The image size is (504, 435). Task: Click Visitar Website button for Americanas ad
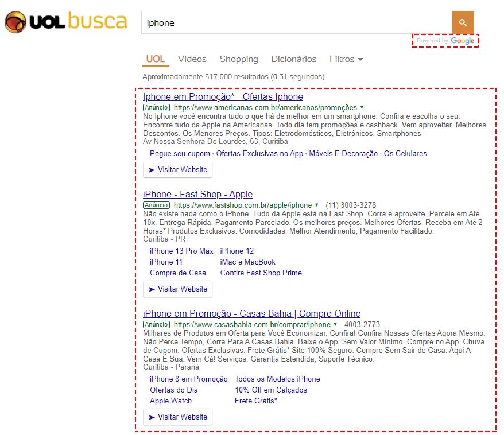point(178,170)
